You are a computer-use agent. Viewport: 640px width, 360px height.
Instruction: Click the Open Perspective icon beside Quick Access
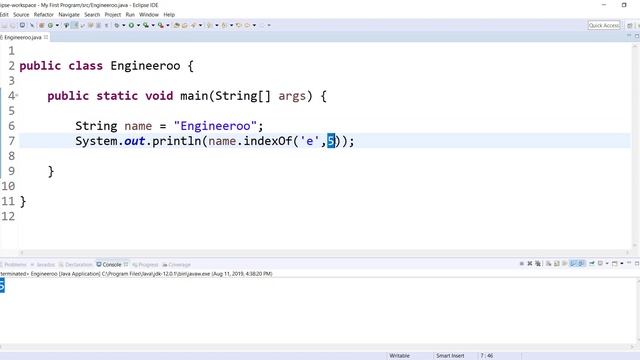630,25
